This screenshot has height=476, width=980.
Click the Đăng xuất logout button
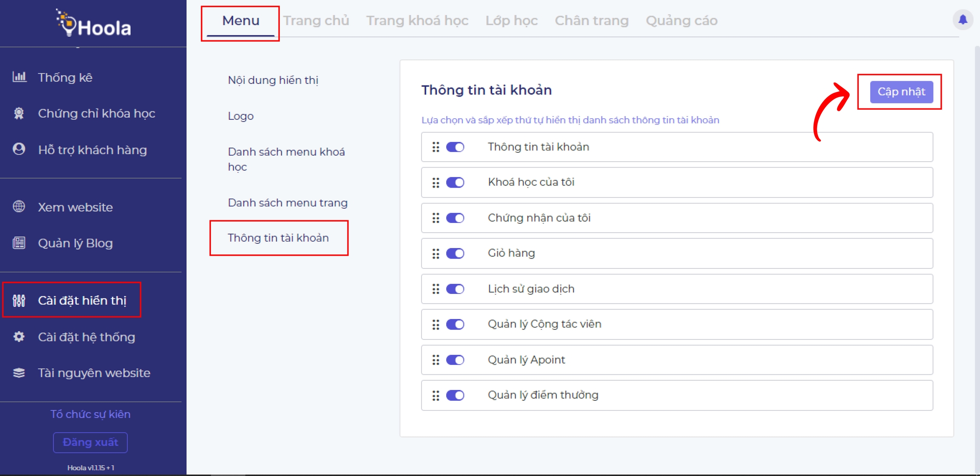click(90, 442)
